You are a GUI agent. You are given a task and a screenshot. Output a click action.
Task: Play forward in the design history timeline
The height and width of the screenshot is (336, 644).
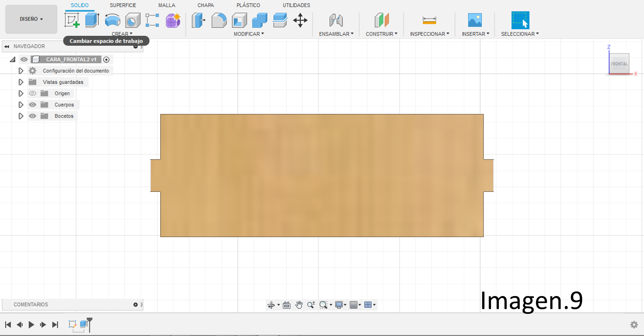coord(31,324)
